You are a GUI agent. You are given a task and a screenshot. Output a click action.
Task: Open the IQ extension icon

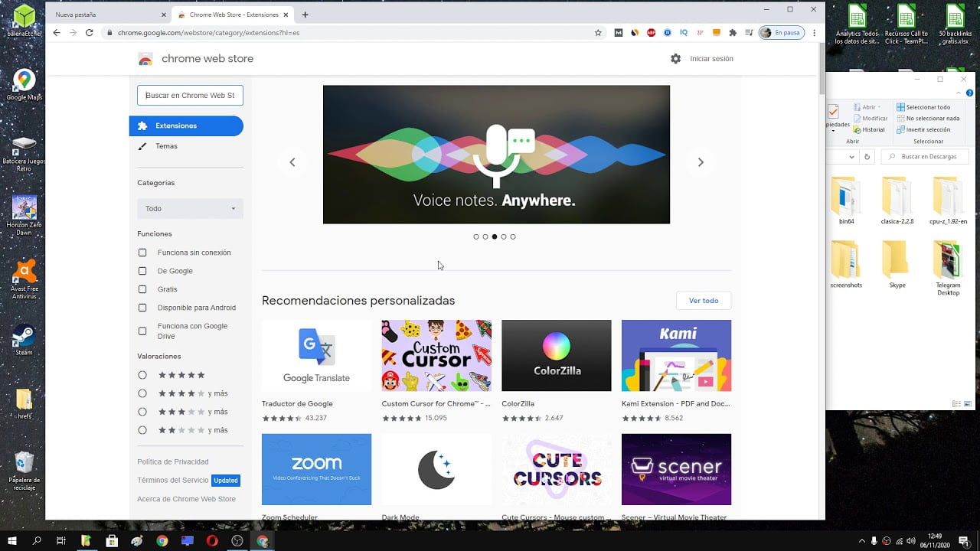coord(683,32)
